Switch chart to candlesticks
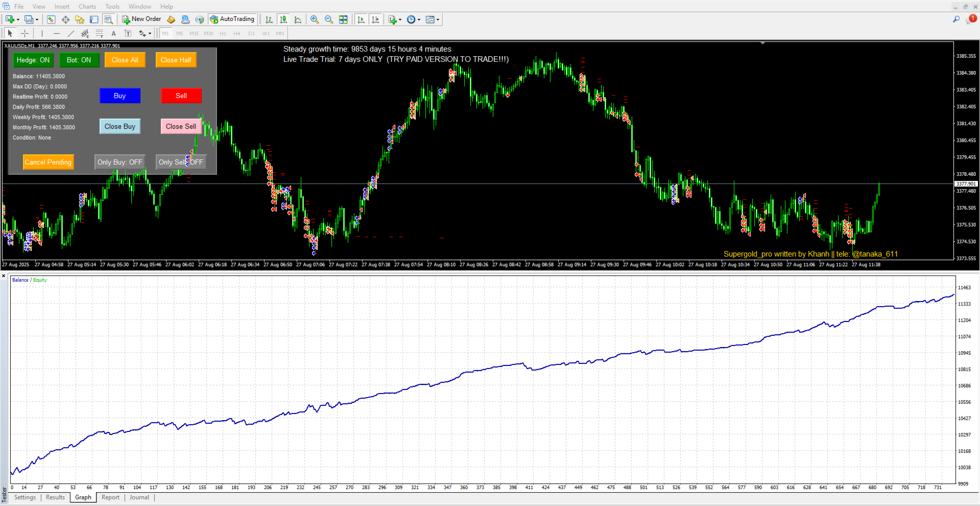Viewport: 980px width, 506px height. pos(283,19)
